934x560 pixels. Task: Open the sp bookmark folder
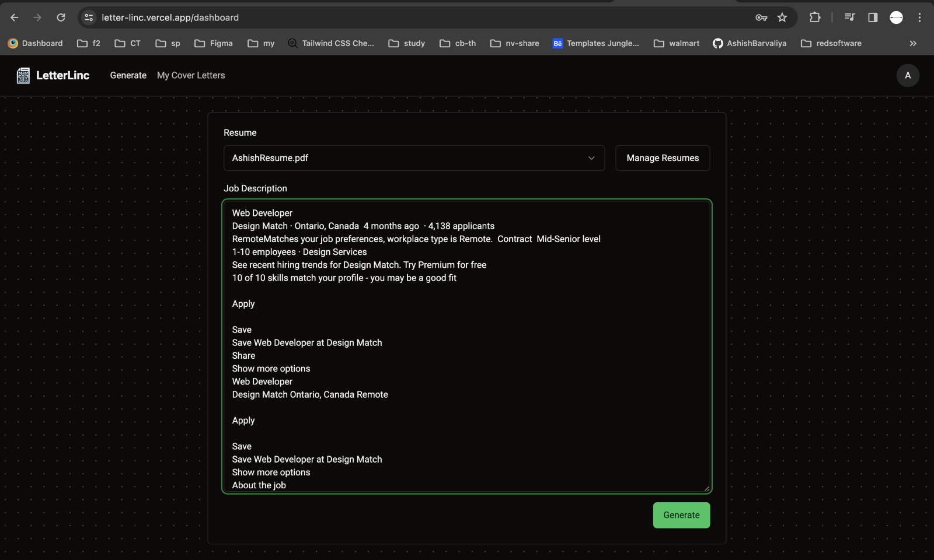click(x=168, y=43)
